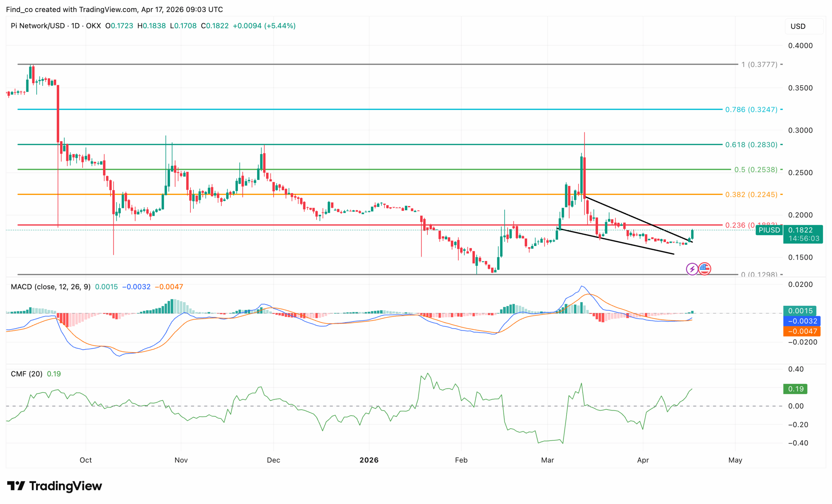Click the countdown timer 14:56:03
This screenshot has width=832, height=504.
click(804, 239)
